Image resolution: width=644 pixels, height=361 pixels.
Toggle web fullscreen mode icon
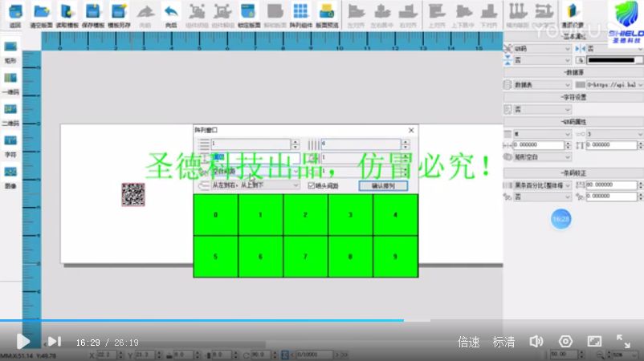tap(594, 341)
